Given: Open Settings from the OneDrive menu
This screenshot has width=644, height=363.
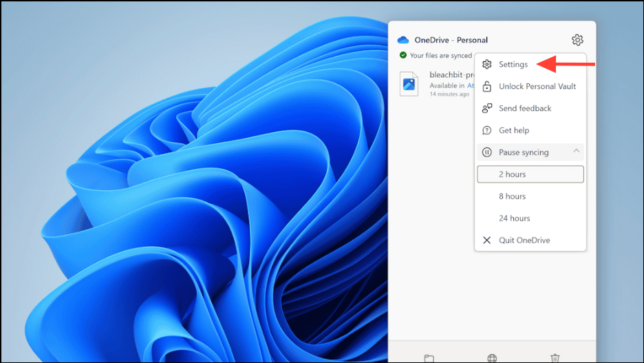Looking at the screenshot, I should [530, 64].
